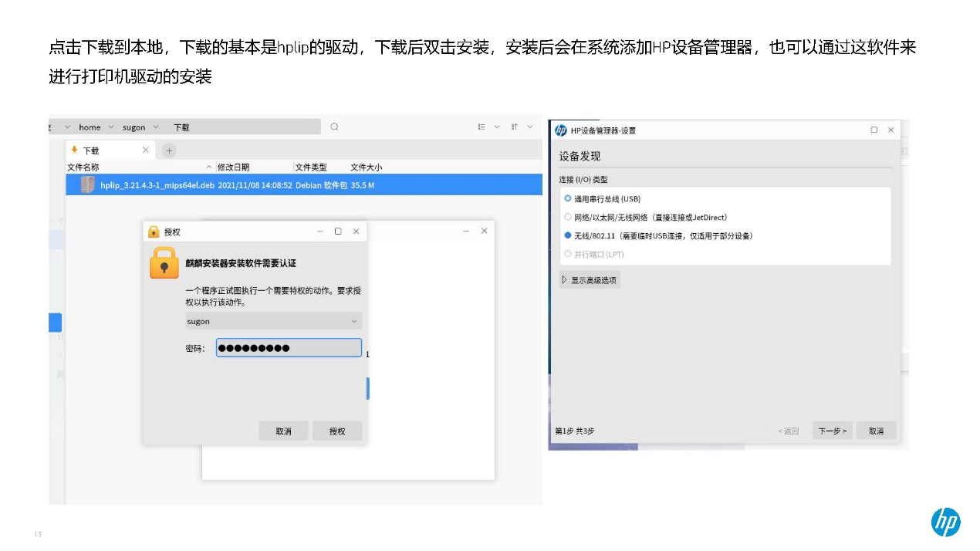Close the 下载 tab with X

pyautogui.click(x=146, y=150)
